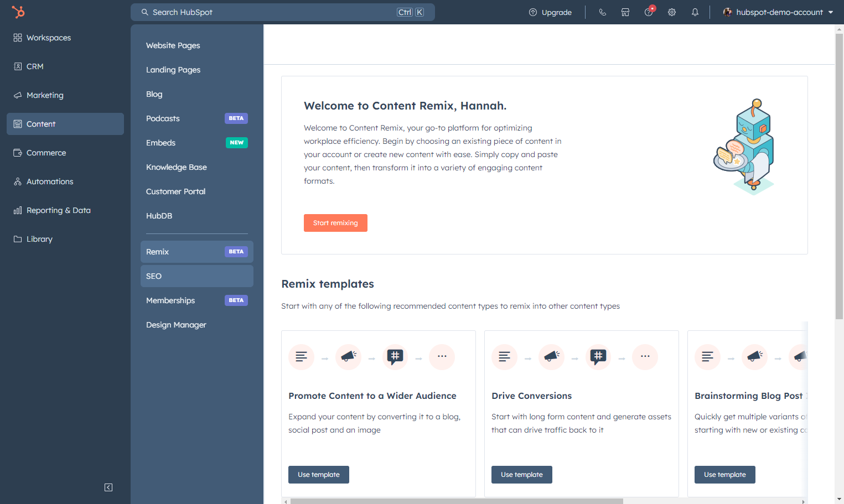Click the Upgrade link
Image resolution: width=844 pixels, height=504 pixels.
click(x=550, y=12)
